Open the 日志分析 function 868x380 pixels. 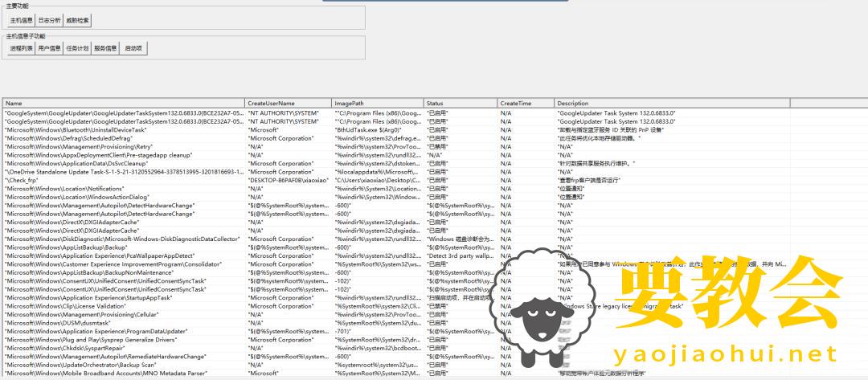pyautogui.click(x=49, y=20)
